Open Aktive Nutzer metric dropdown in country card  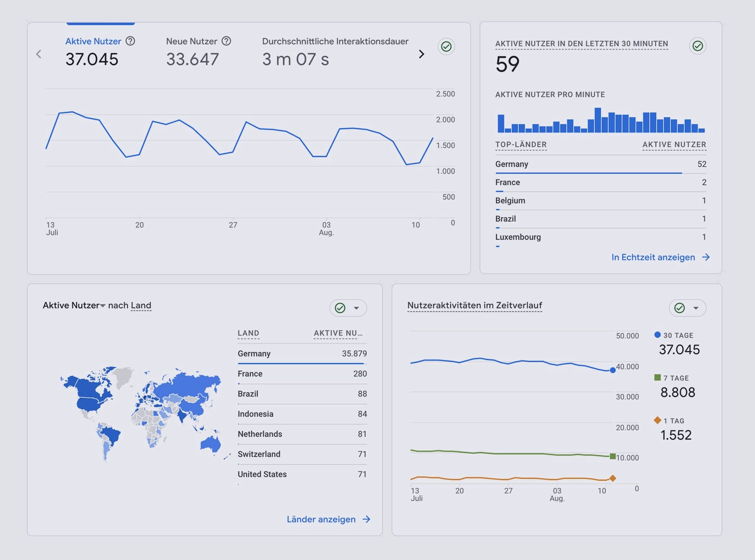[103, 305]
